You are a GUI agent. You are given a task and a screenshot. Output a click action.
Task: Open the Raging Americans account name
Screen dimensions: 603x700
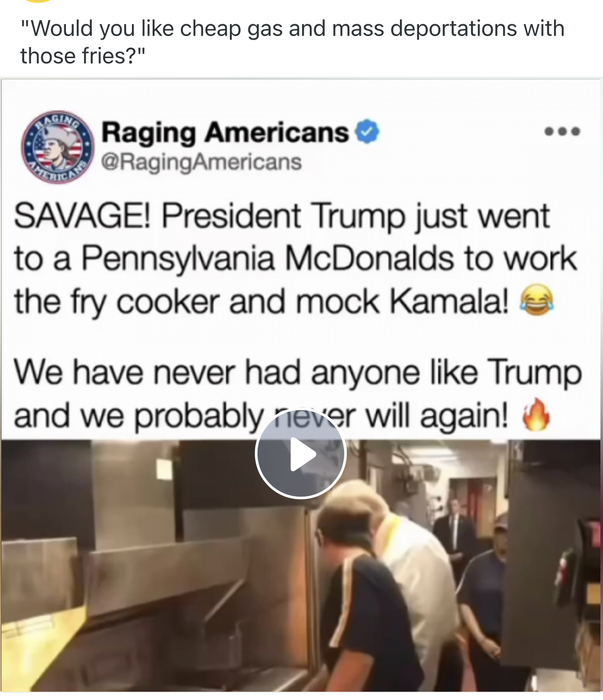point(225,132)
